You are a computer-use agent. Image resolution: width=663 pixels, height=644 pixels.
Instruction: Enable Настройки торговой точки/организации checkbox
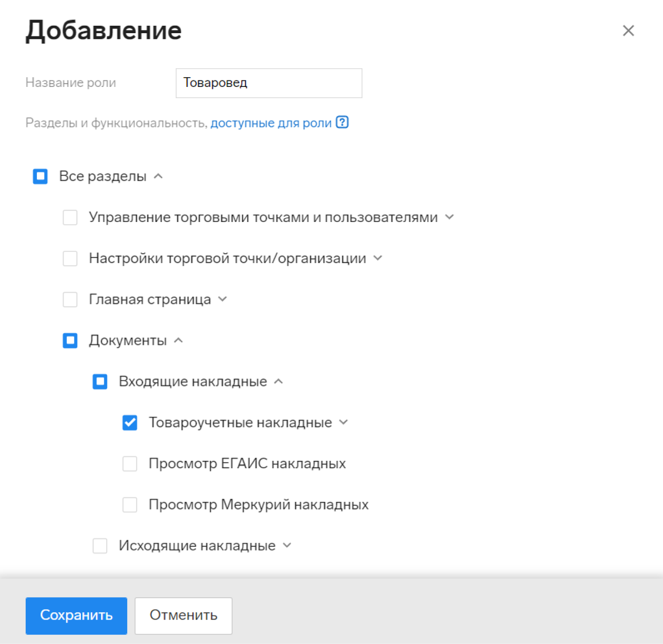[70, 258]
